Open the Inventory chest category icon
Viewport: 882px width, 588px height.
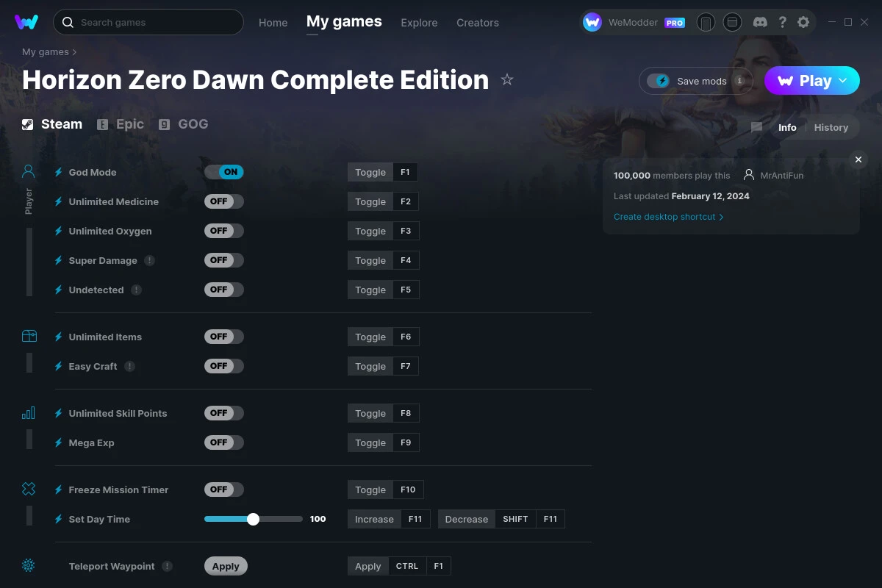pos(28,335)
